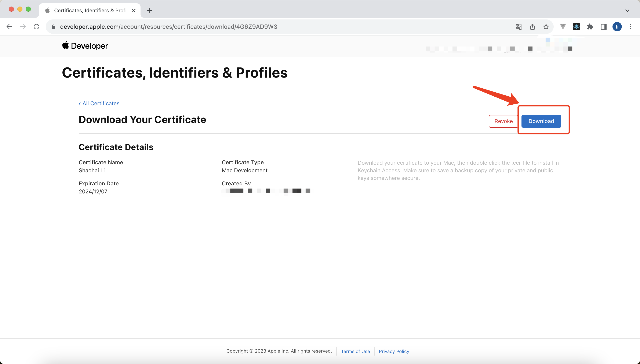Open the Vue devtools extension icon
The image size is (640, 364).
pos(563,26)
